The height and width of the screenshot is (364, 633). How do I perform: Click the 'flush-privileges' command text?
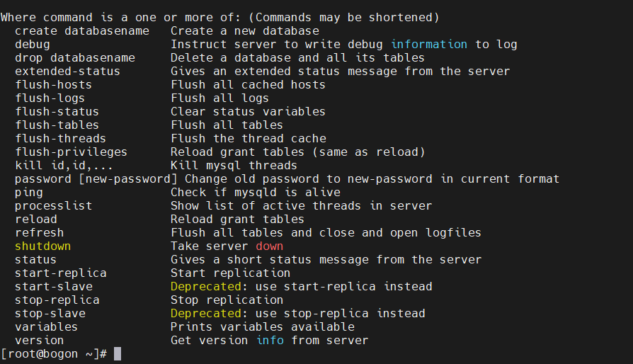point(71,152)
